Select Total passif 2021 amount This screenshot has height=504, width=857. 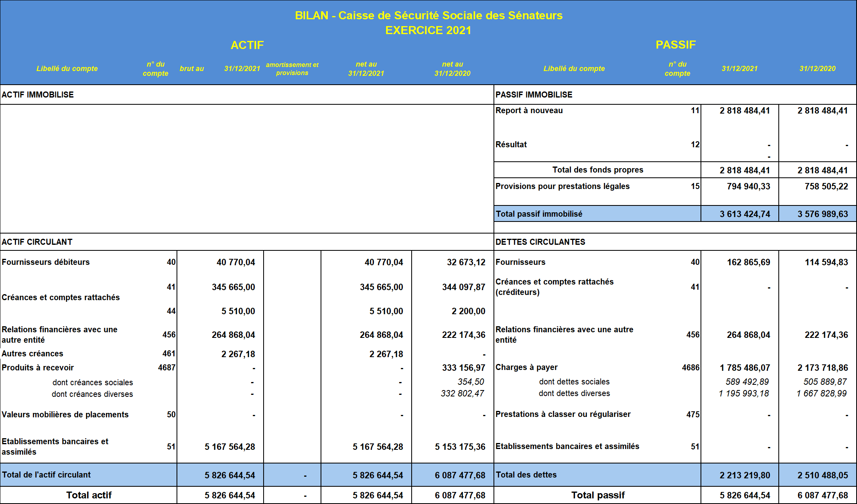[x=744, y=496]
